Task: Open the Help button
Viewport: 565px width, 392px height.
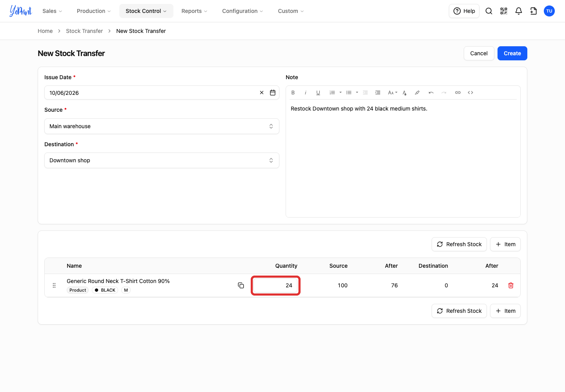Action: (x=464, y=11)
